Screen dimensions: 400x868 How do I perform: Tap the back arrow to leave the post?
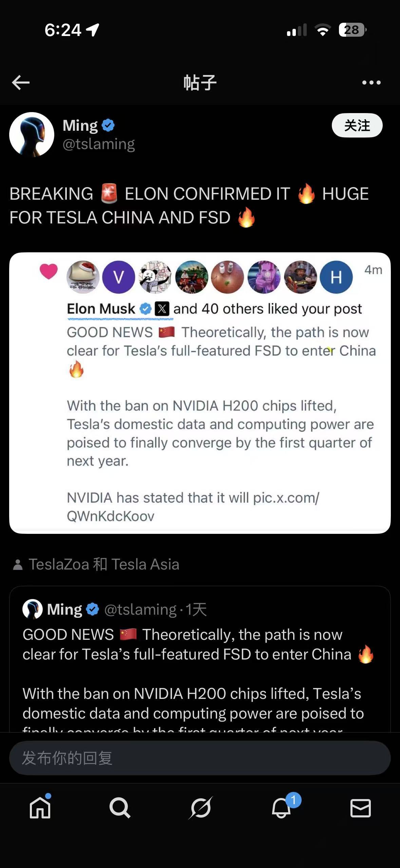(x=21, y=82)
